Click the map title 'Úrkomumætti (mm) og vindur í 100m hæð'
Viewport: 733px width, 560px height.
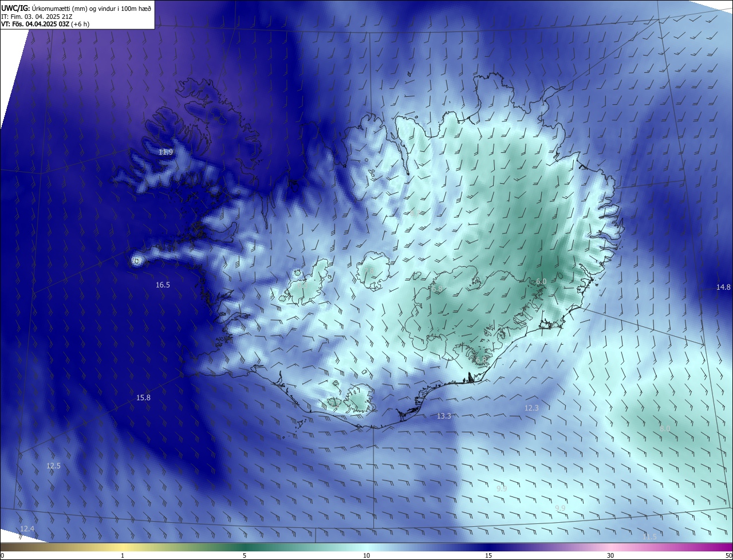92,8
